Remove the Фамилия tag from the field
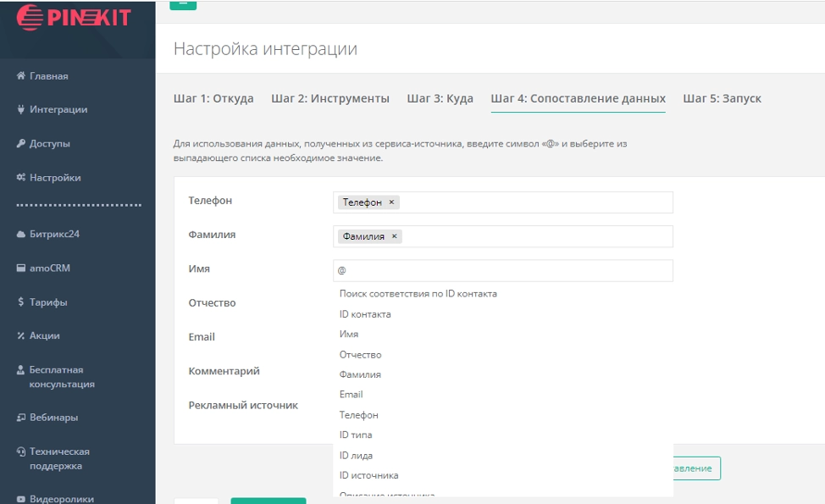825x504 pixels. [x=394, y=236]
